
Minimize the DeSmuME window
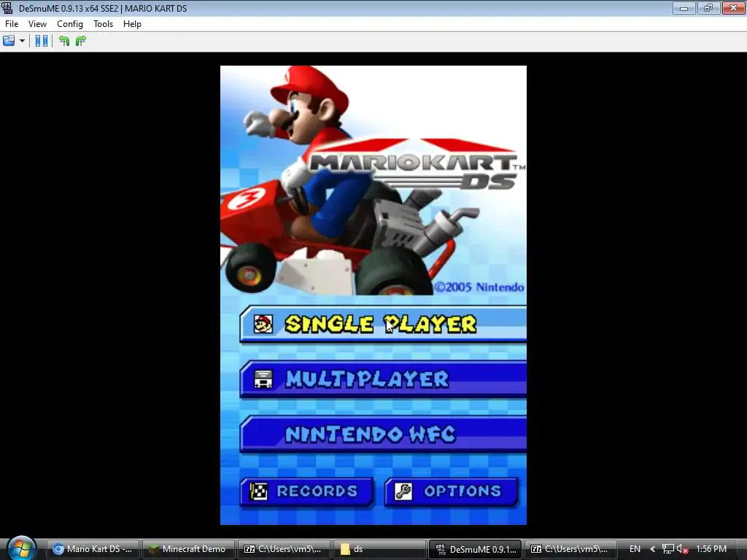click(684, 7)
